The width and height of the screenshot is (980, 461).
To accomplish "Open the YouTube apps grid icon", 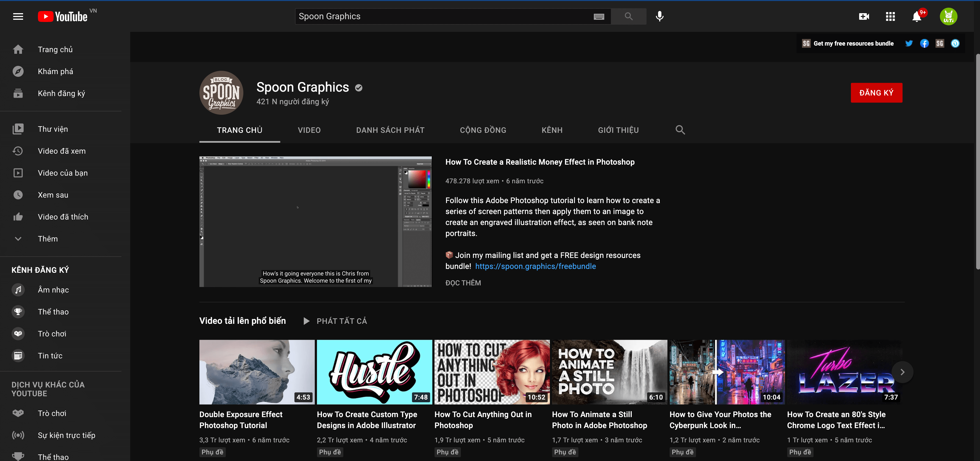I will pos(890,16).
